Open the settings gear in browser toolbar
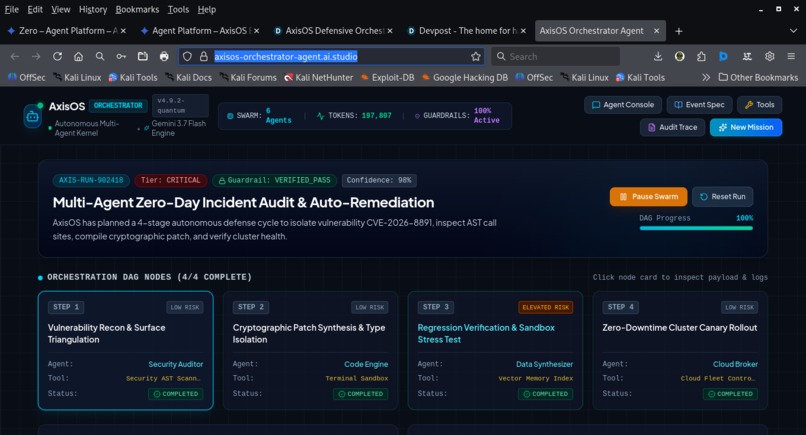 [770, 57]
